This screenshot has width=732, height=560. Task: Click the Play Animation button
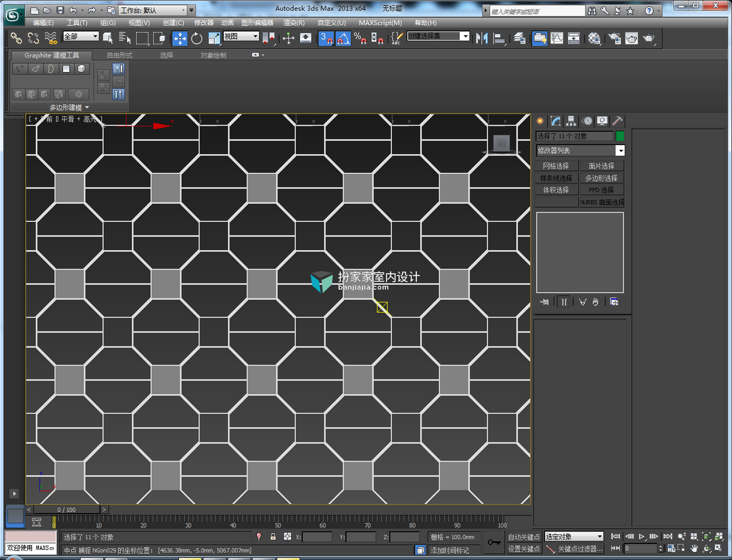[642, 537]
